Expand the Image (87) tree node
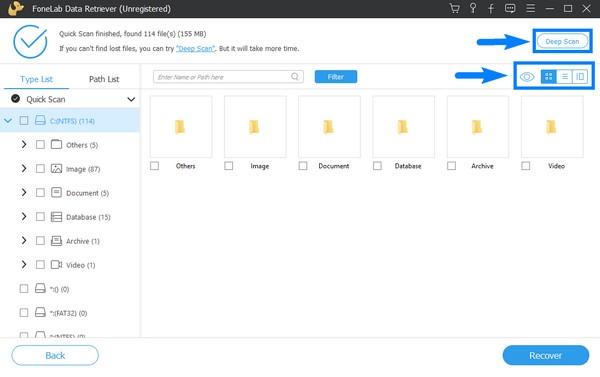Viewport: 600px width, 377px height. coord(24,169)
